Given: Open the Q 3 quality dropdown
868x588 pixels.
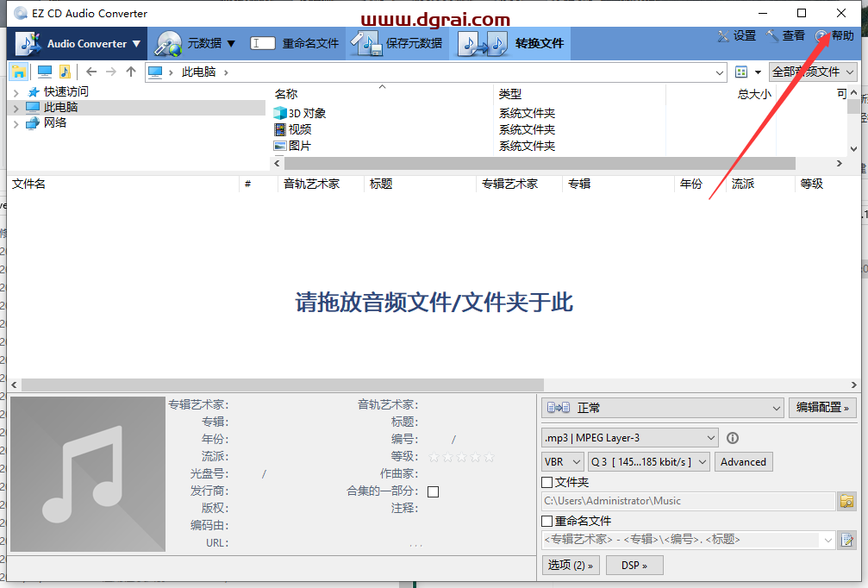Looking at the screenshot, I should click(649, 462).
